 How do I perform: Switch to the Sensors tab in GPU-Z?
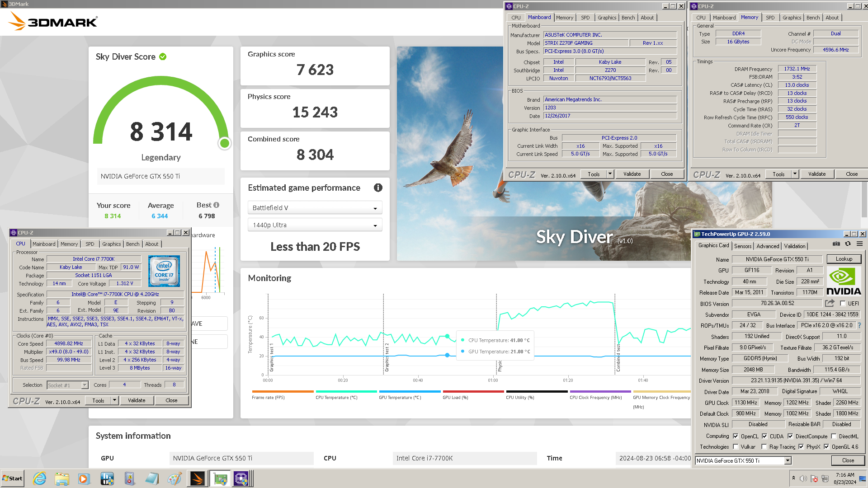(x=743, y=246)
